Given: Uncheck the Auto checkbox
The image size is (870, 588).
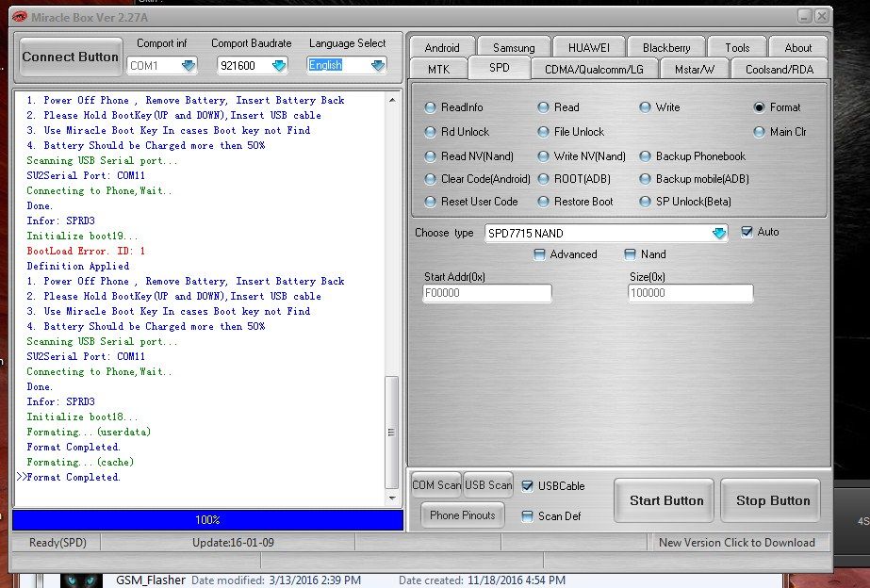Looking at the screenshot, I should [x=747, y=232].
